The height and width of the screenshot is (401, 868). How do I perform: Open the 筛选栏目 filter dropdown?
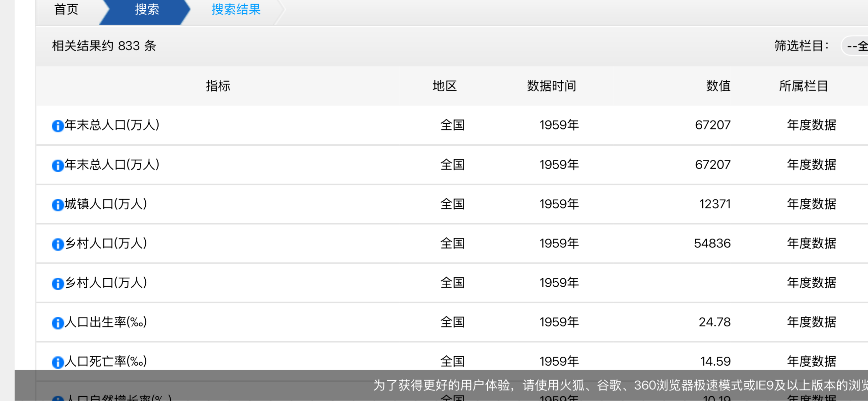pos(856,46)
